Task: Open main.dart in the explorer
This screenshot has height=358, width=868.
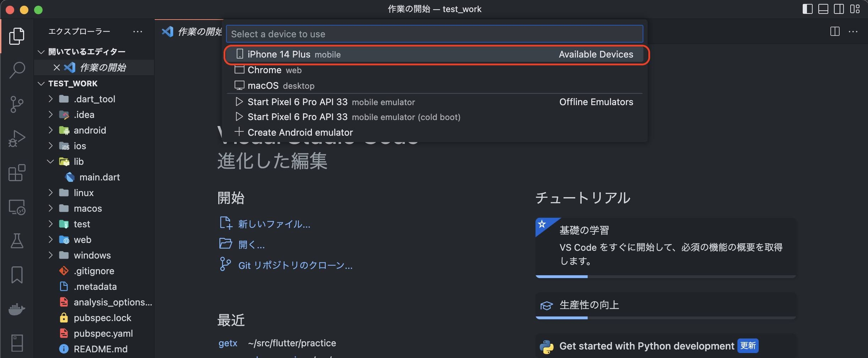Action: [99, 177]
